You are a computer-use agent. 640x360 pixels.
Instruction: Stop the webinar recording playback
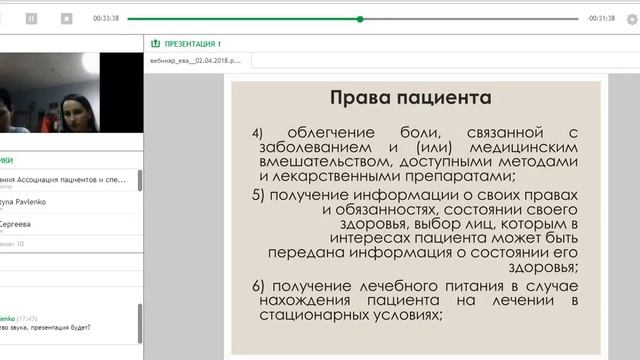pyautogui.click(x=67, y=18)
